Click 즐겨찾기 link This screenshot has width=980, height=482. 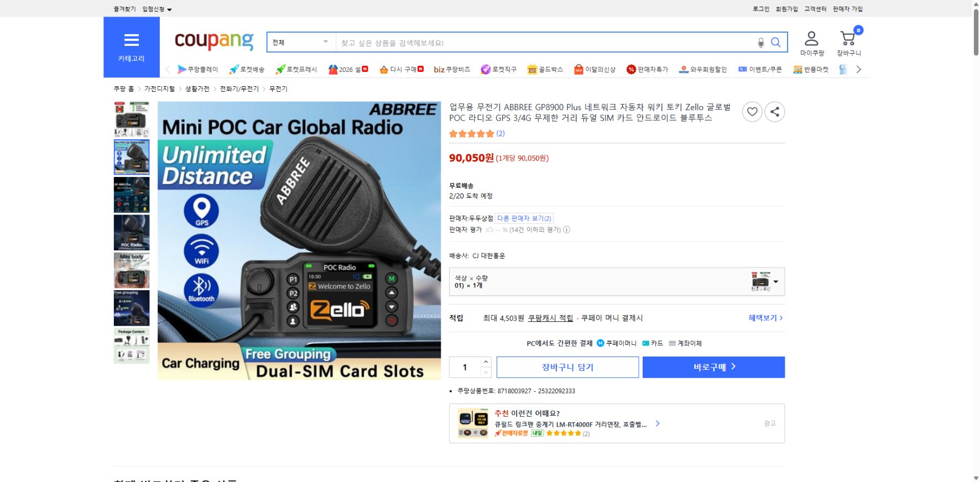(x=124, y=9)
